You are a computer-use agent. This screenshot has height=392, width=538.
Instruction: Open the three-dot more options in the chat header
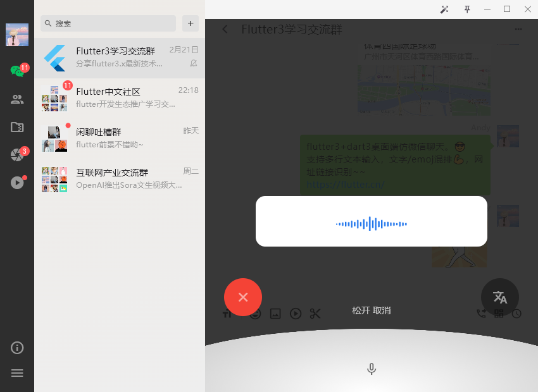(518, 29)
